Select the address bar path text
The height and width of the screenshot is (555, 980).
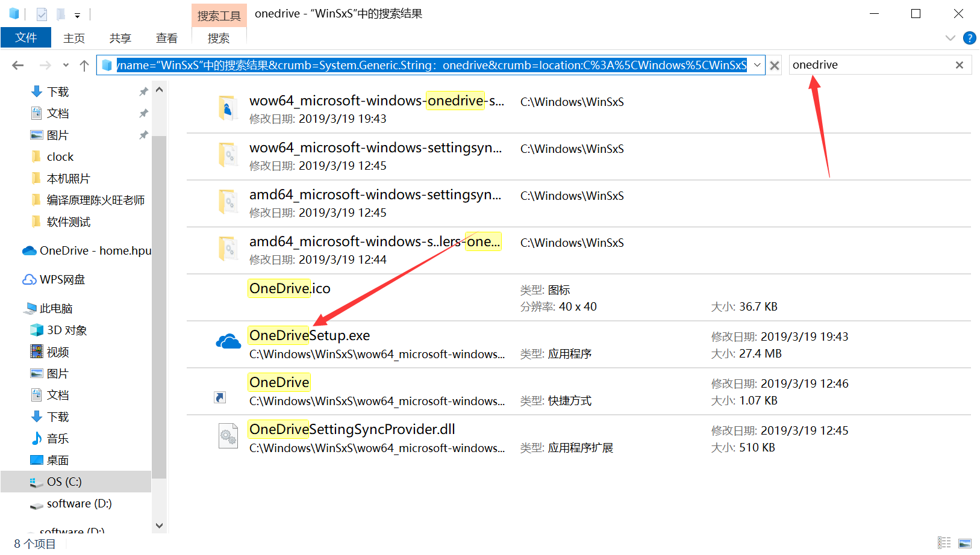[x=432, y=65]
